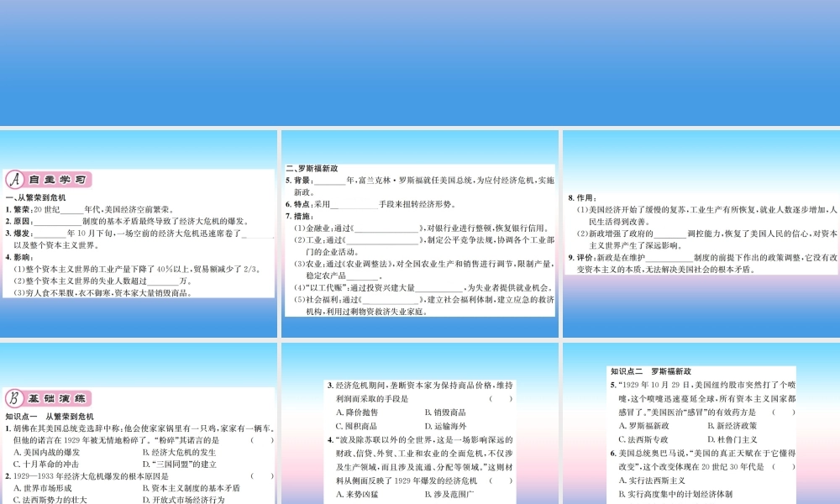Image resolution: width=840 pixels, height=504 pixels.
Task: Click the line about 工业产量下降了40%以上
Action: 138,269
